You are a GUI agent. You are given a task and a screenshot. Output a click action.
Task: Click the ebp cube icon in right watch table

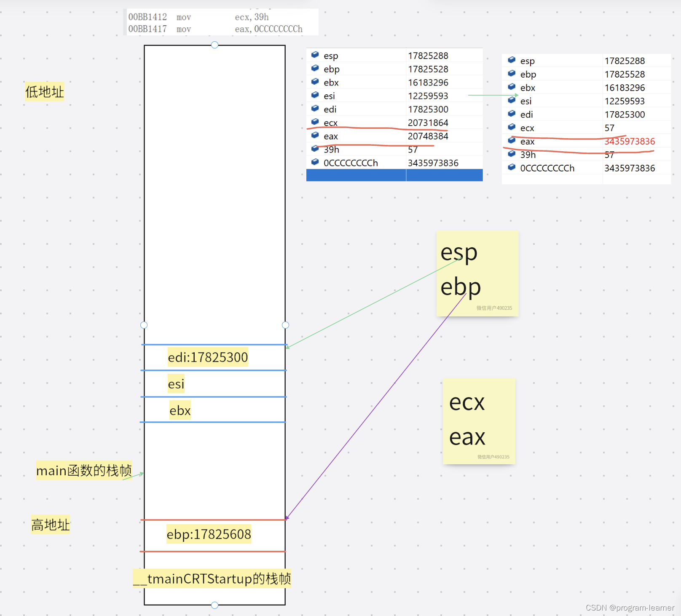click(x=512, y=73)
